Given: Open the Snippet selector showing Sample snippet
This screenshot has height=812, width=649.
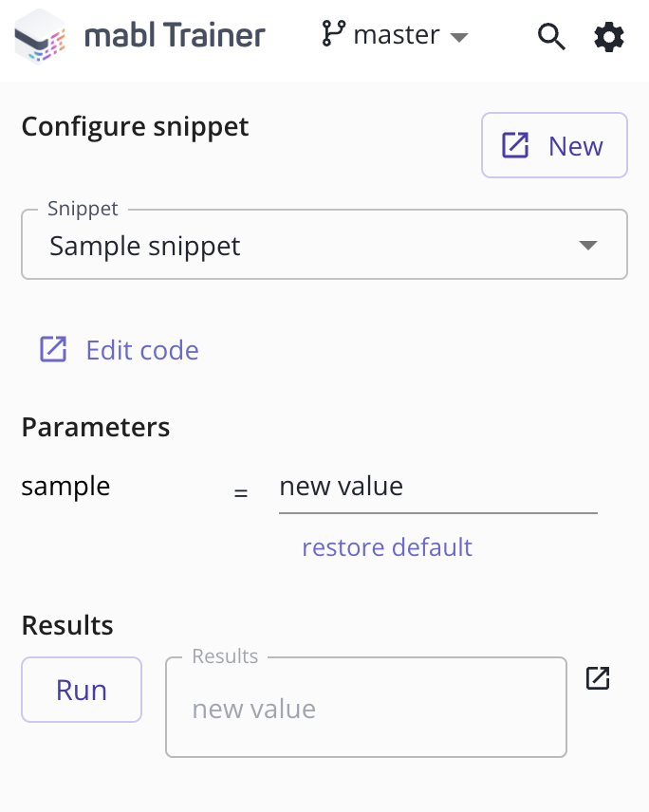Looking at the screenshot, I should point(324,245).
